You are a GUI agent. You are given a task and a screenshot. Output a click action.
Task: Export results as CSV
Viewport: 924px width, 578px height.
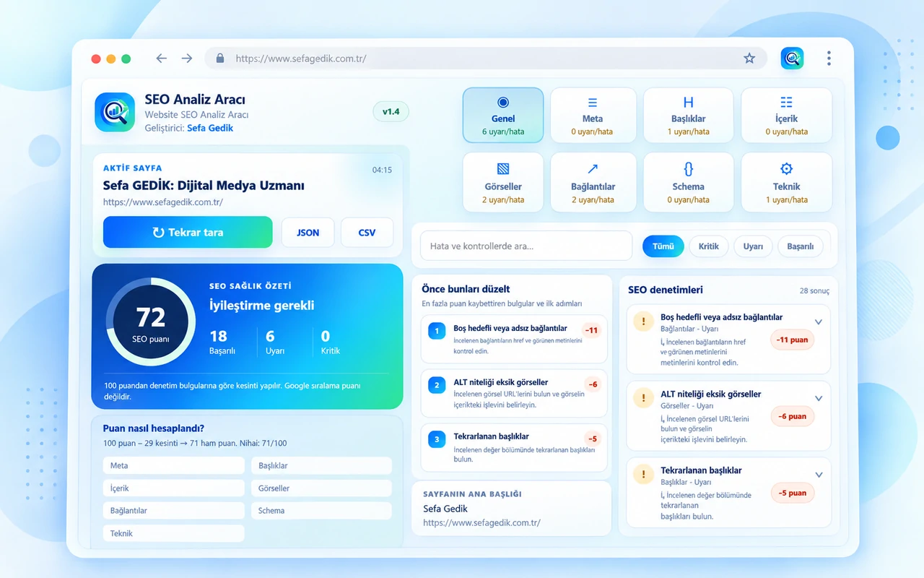click(367, 233)
